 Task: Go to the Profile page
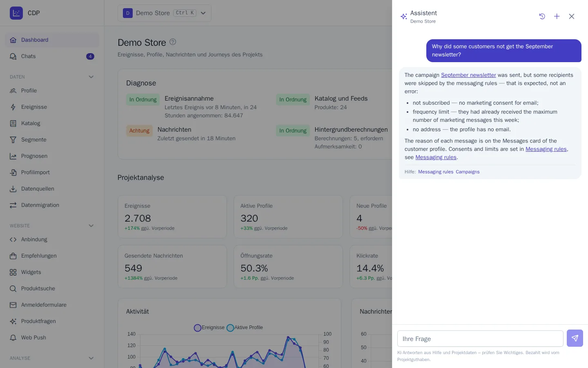(52, 91)
